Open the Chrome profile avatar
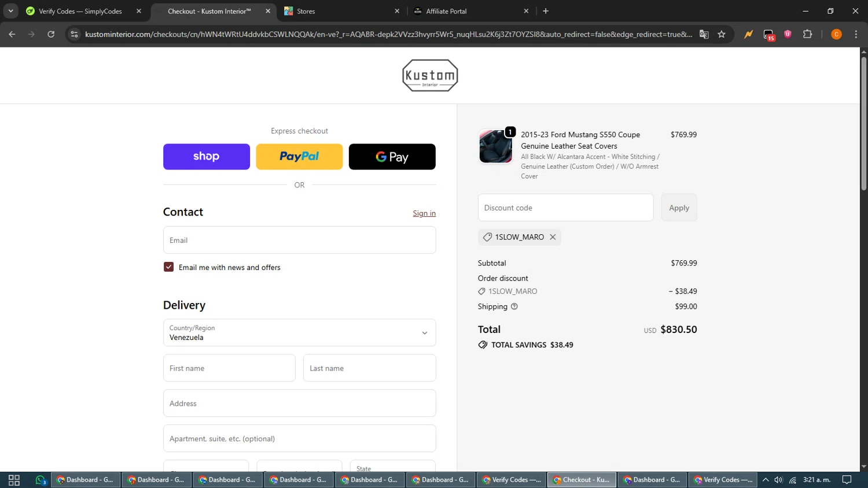This screenshot has height=488, width=868. tap(836, 34)
